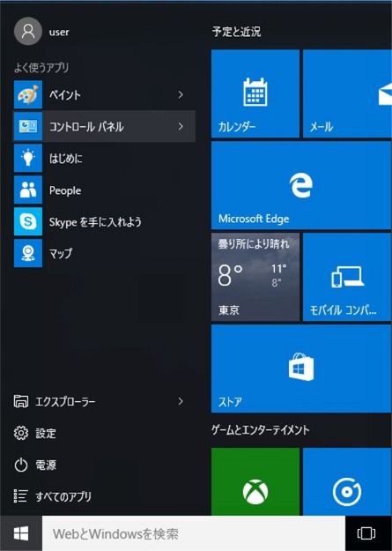Click the WebとWindowsを検索 search box

(x=194, y=533)
